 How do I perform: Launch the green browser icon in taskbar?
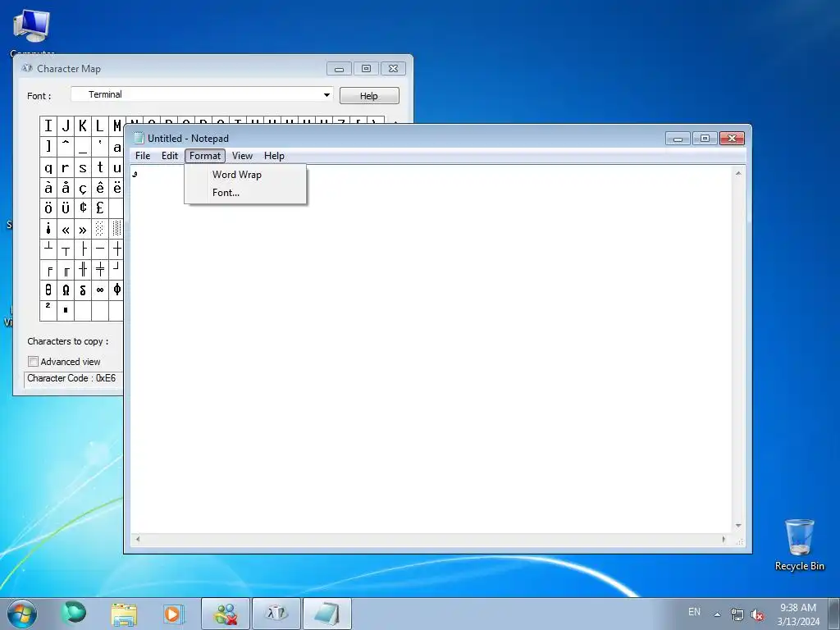73,614
